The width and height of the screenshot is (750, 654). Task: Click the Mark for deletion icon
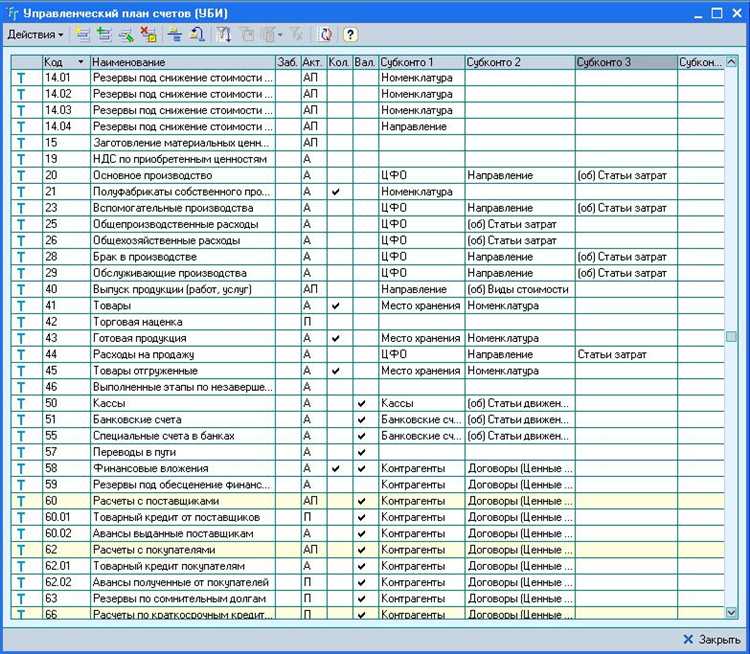tap(148, 34)
